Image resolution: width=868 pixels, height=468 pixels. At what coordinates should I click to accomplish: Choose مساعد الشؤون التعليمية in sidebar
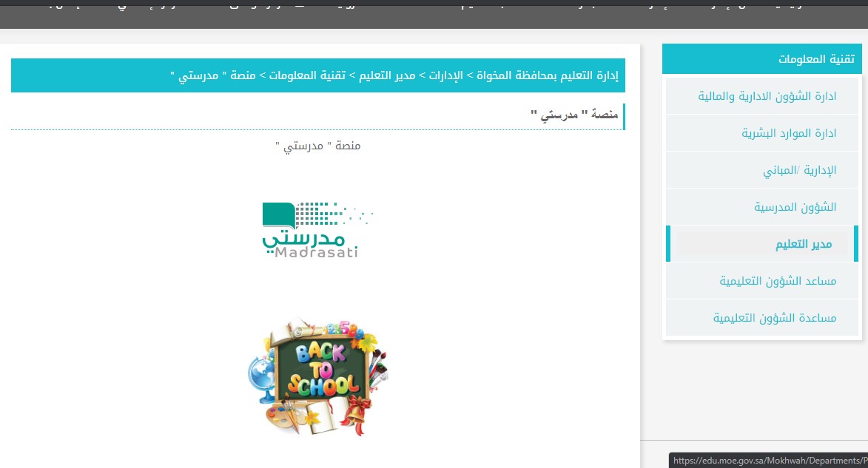[762, 281]
